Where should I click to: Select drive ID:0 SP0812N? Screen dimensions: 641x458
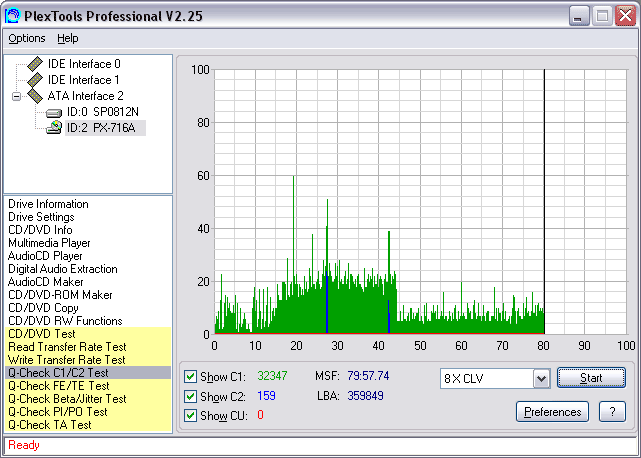(103, 112)
